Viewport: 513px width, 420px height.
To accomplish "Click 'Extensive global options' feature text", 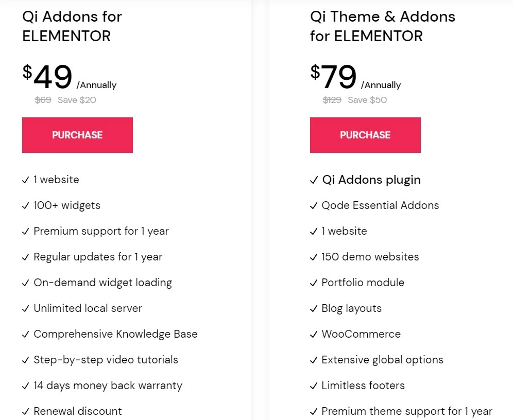I will pos(382,360).
